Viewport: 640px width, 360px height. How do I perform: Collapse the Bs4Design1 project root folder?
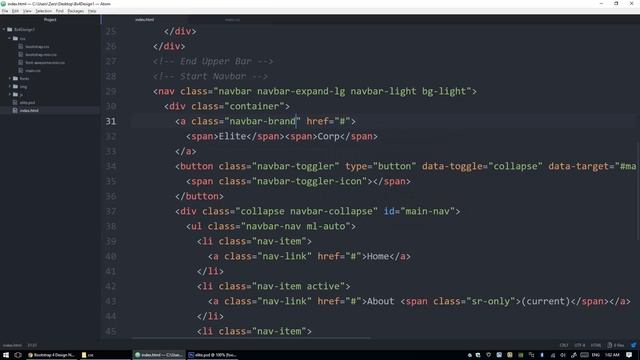(x=4, y=29)
